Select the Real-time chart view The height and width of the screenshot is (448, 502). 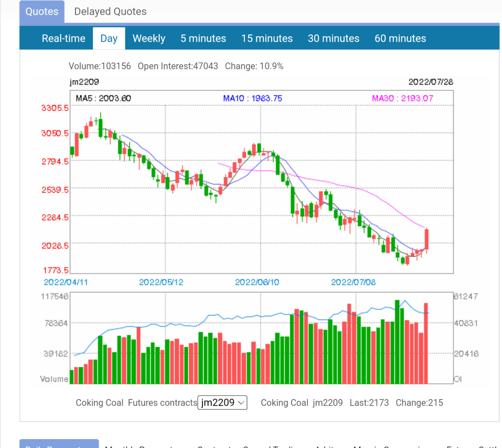pos(63,38)
